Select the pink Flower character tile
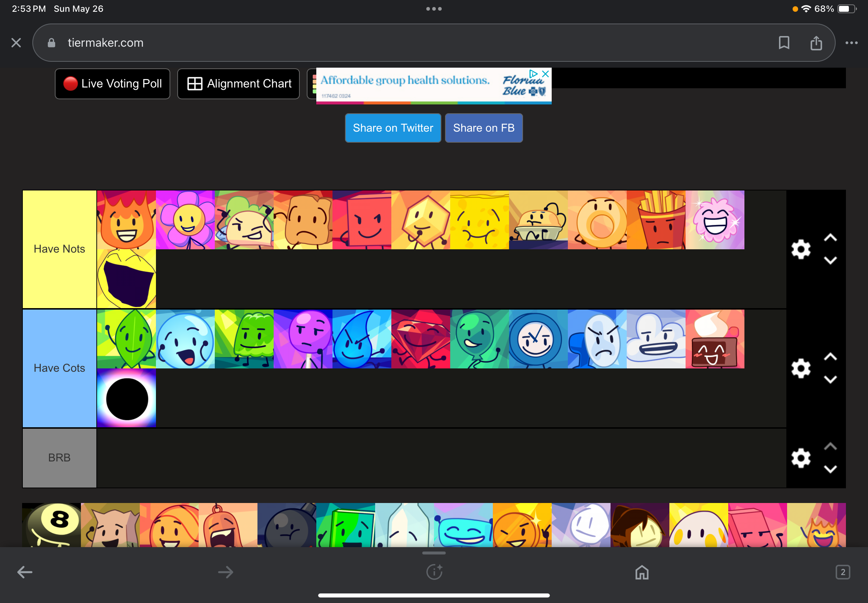Viewport: 868px width, 603px height. (185, 220)
